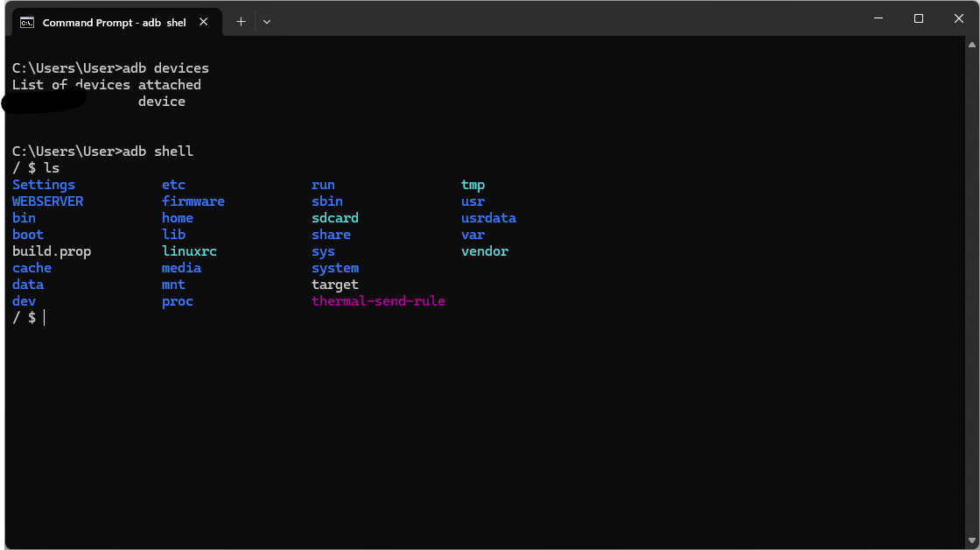This screenshot has height=550, width=980.
Task: Select the Command Prompt - adb shell tab
Action: [114, 22]
